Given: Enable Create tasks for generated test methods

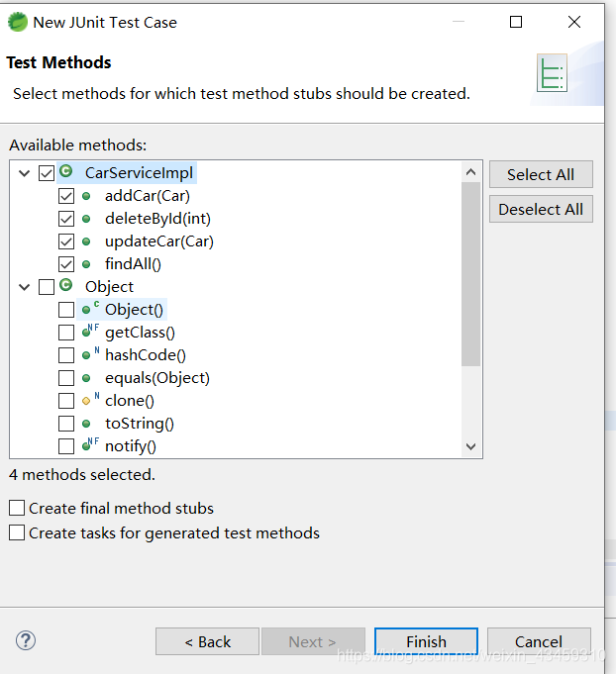Looking at the screenshot, I should click(x=17, y=533).
